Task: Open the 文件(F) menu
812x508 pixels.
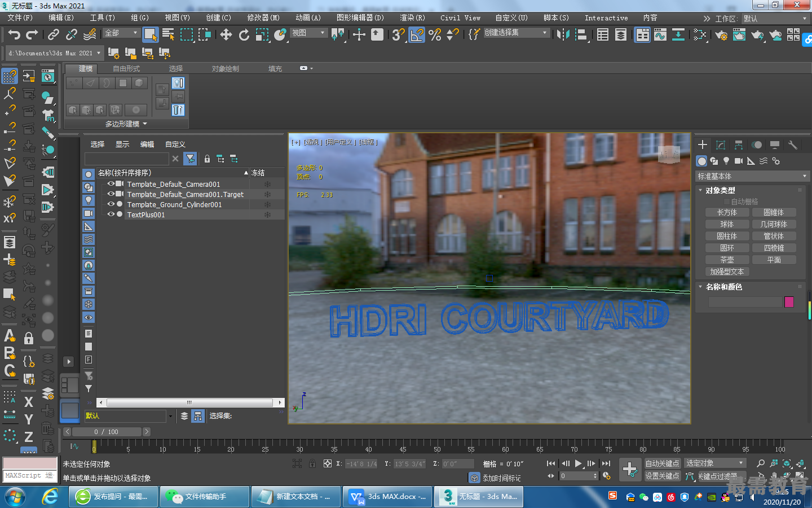Action: click(20, 18)
